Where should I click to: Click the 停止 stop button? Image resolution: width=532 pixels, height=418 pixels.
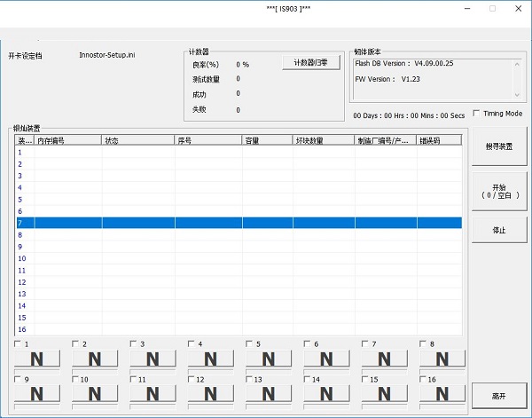point(499,230)
